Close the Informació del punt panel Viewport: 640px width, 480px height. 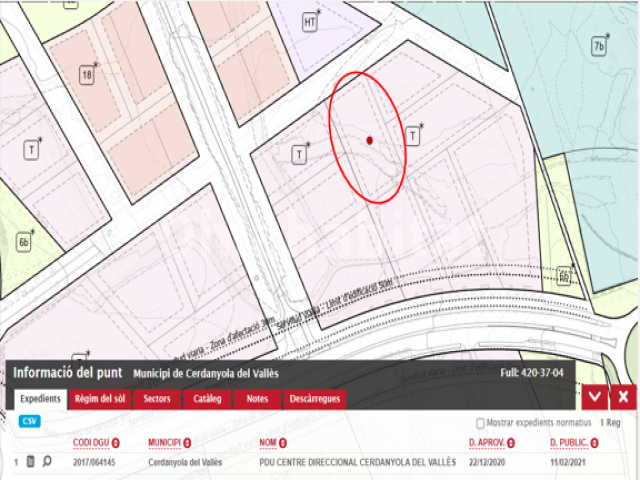622,397
